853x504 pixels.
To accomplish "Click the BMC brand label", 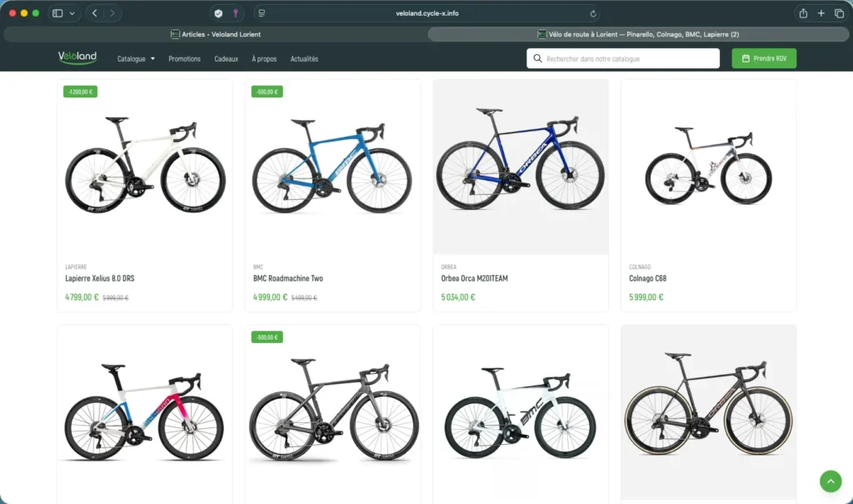I will [x=258, y=267].
